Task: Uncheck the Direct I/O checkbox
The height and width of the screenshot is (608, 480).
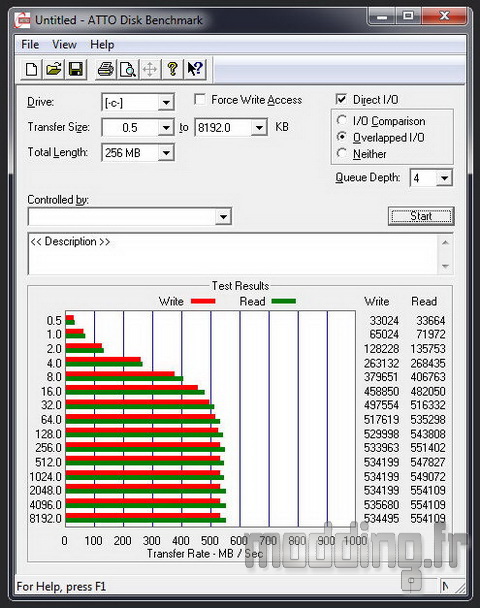Action: tap(341, 100)
